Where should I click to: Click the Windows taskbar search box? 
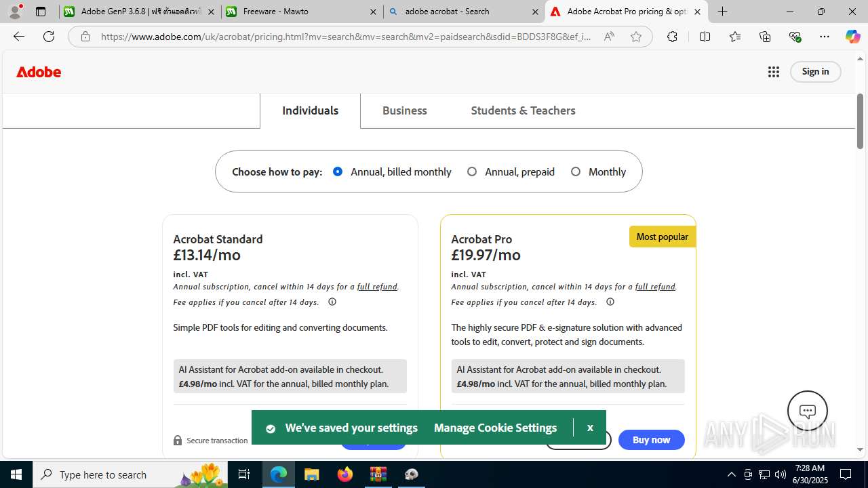point(132,474)
